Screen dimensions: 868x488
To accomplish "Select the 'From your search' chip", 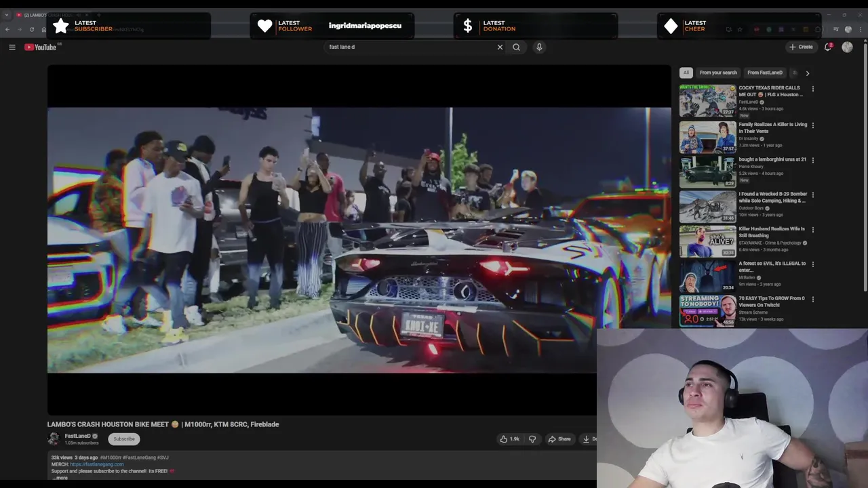I will point(718,73).
